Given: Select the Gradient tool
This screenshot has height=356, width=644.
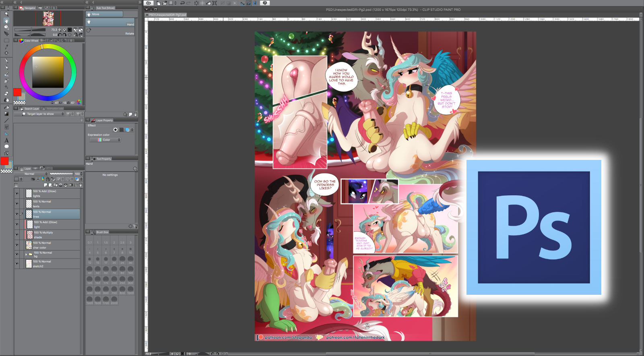Looking at the screenshot, I should pos(6,114).
